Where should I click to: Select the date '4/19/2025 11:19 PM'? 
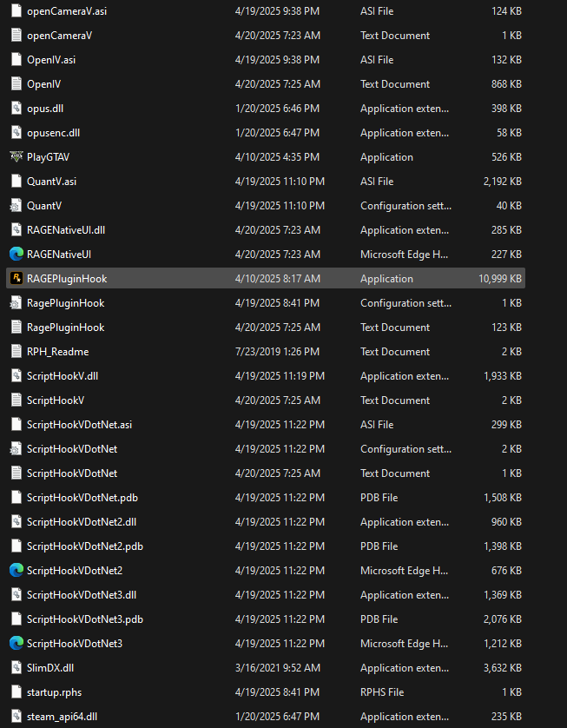click(280, 375)
